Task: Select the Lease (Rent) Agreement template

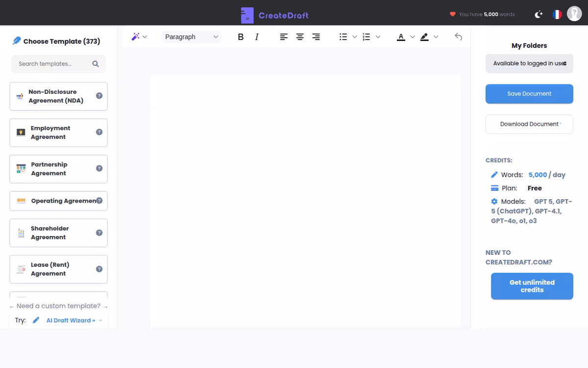Action: coord(58,269)
